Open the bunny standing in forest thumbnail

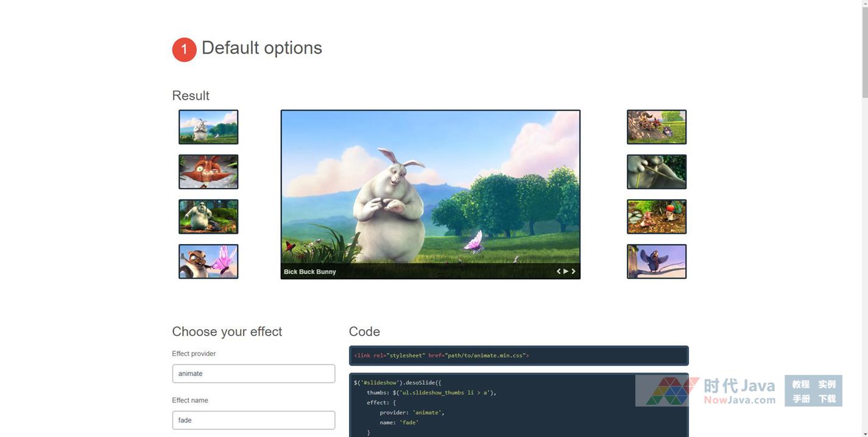[x=208, y=217]
